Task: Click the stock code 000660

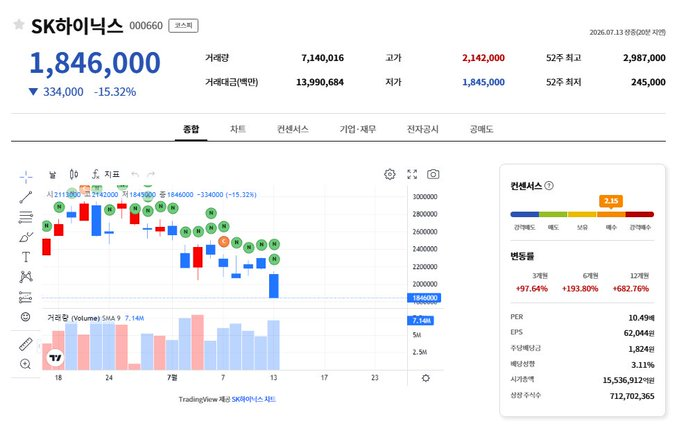Action: pos(146,26)
